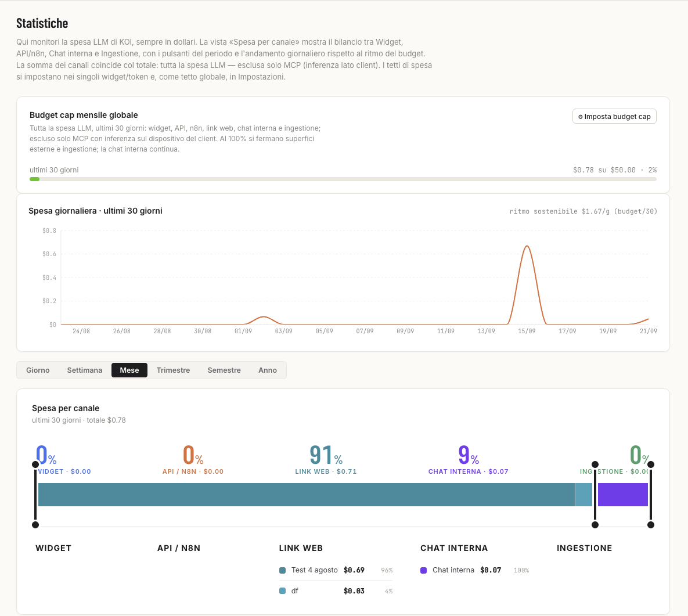Click the "Test 4 agosto" row name
Viewport: 688px width, 616px height.
(x=315, y=570)
